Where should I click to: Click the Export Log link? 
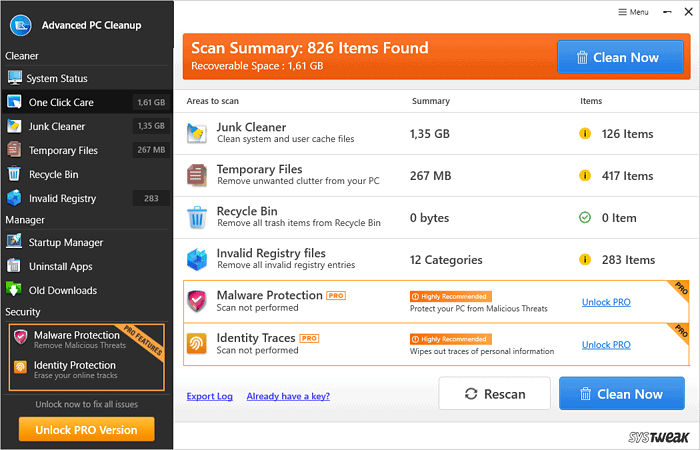[x=209, y=397]
